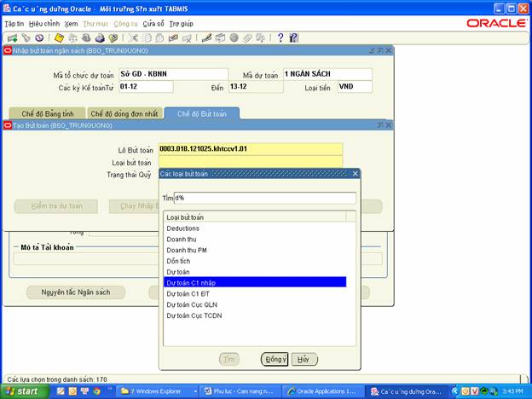
Task: Click the Switch Responsibilities toolbar icon
Action: 86,38
